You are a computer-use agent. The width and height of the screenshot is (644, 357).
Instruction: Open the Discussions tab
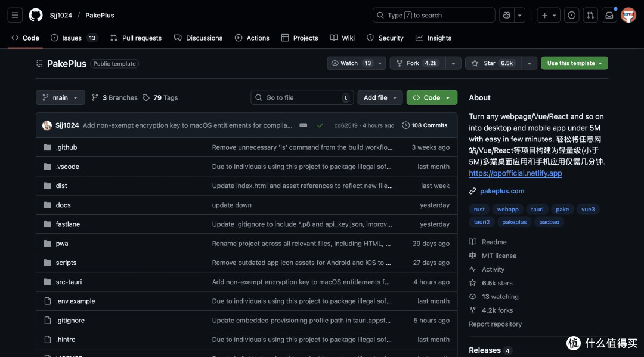pos(198,38)
